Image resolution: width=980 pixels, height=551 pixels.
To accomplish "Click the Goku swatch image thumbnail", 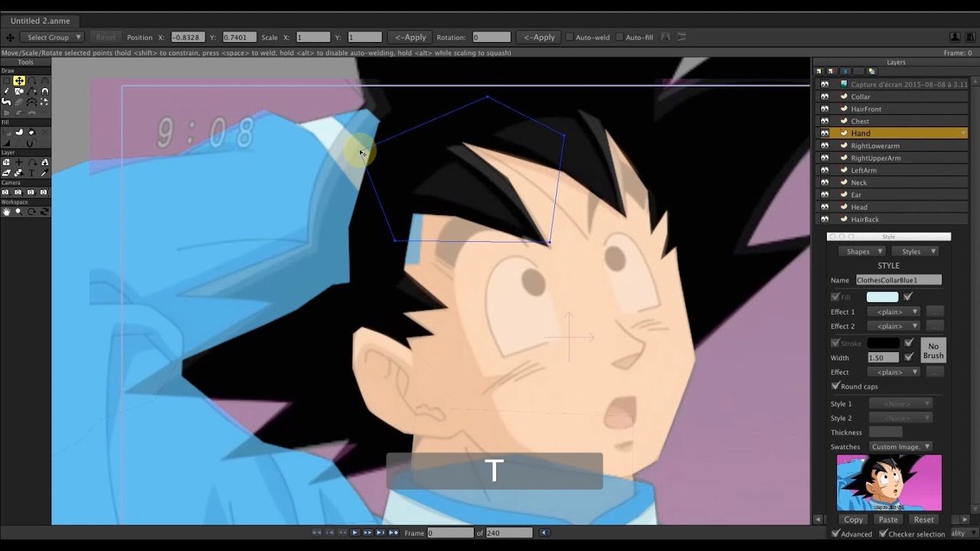I will click(x=889, y=482).
